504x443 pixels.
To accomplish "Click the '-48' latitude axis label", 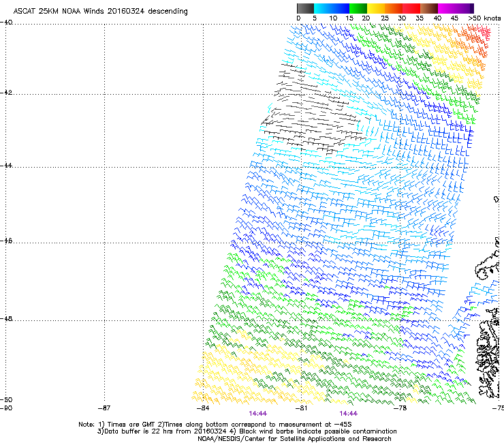I will click(x=6, y=318).
